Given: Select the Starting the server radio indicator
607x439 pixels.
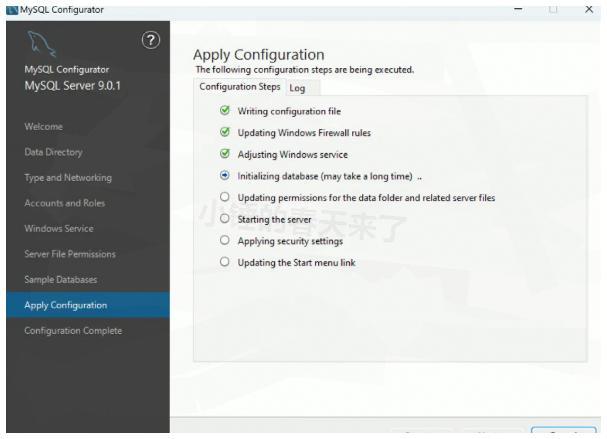Looking at the screenshot, I should click(x=225, y=219).
